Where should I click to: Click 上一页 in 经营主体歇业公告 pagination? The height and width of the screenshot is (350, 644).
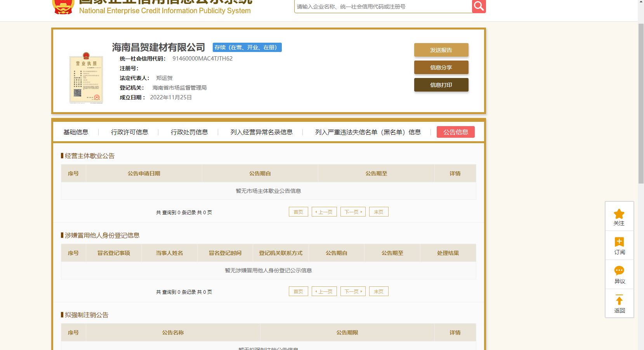click(x=324, y=212)
